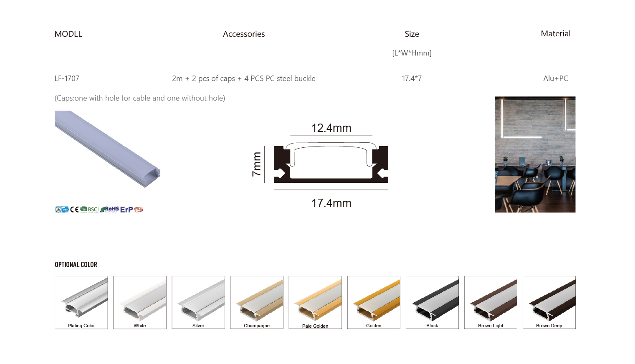
Task: Pick the Silver color option
Action: tap(198, 302)
